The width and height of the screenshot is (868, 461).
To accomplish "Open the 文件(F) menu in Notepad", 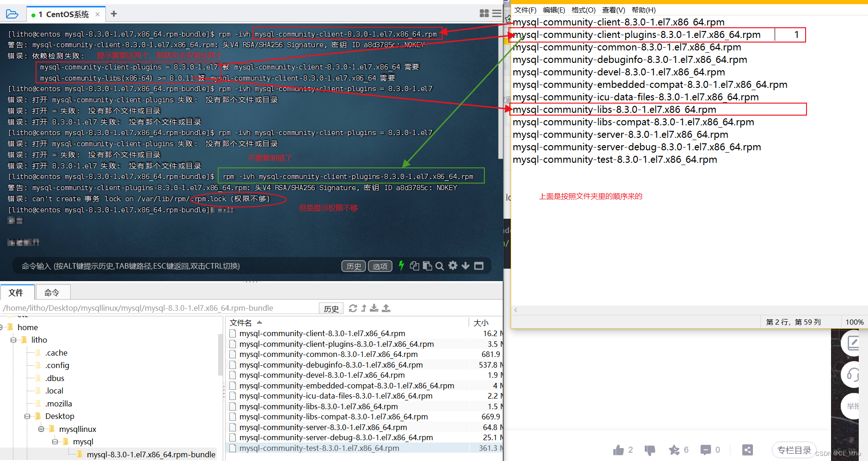I will (525, 10).
